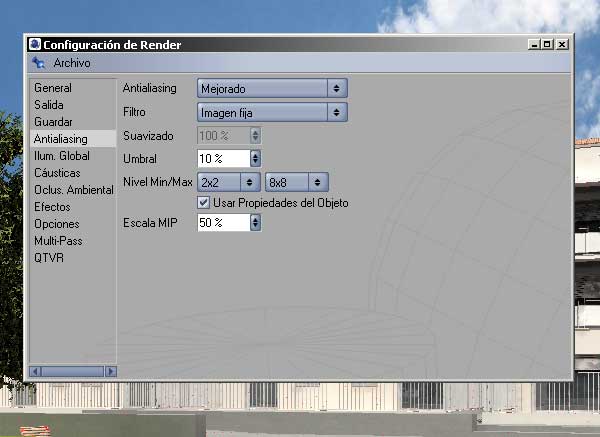Click the Suavizado 100 % field
600x437 pixels.
tap(224, 135)
